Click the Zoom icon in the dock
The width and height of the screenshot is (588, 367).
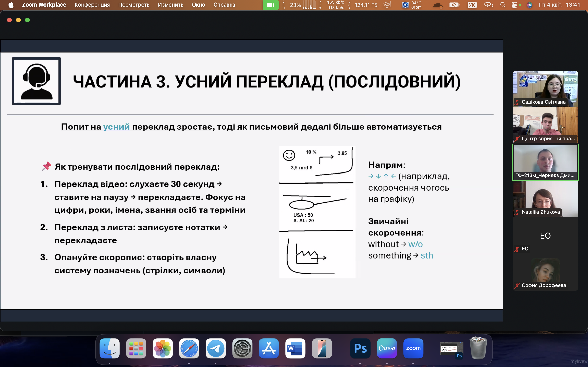tap(413, 348)
